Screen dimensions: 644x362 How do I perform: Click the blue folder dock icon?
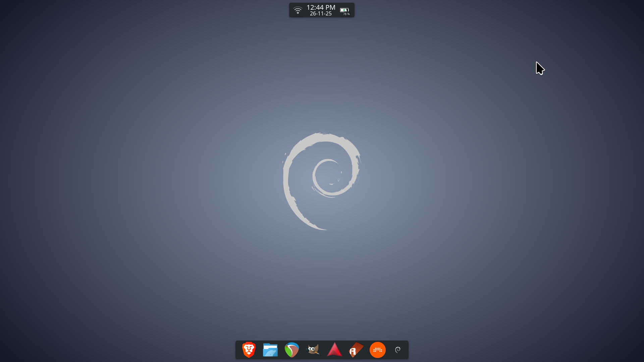pyautogui.click(x=270, y=350)
